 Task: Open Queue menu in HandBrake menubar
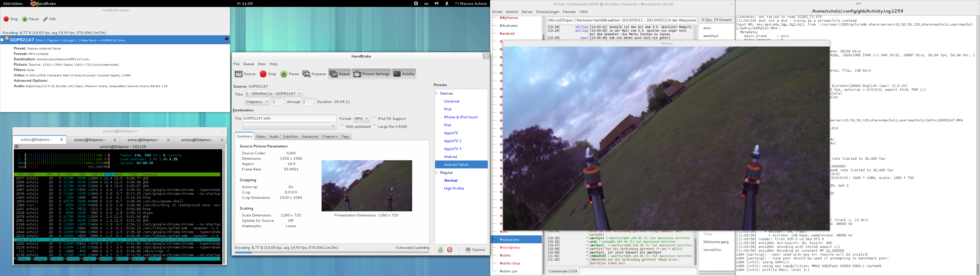point(248,64)
